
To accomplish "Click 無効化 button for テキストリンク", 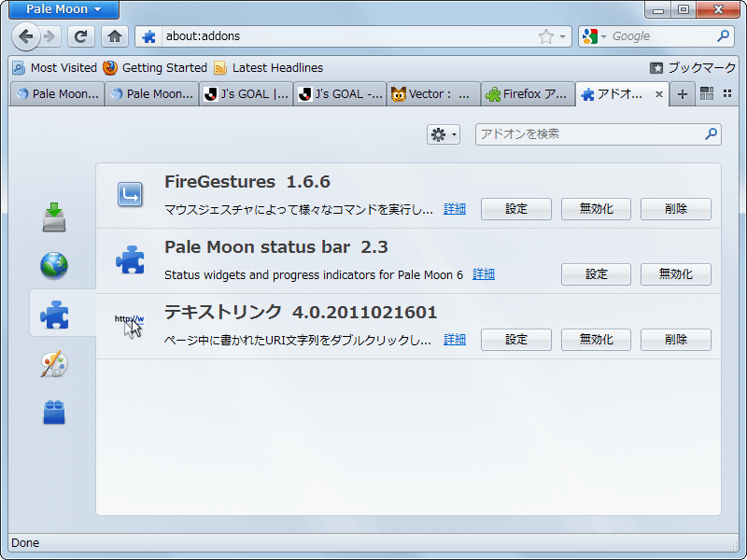I will click(596, 340).
